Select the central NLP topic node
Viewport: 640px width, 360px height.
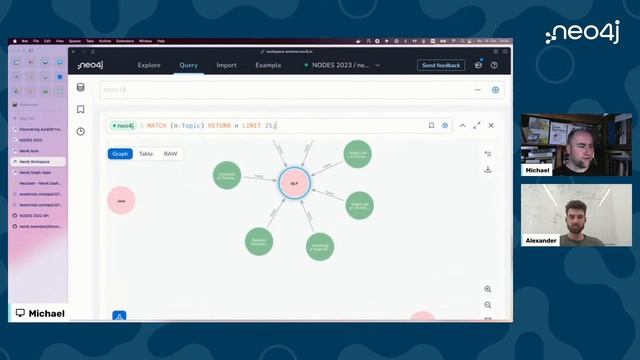(294, 183)
